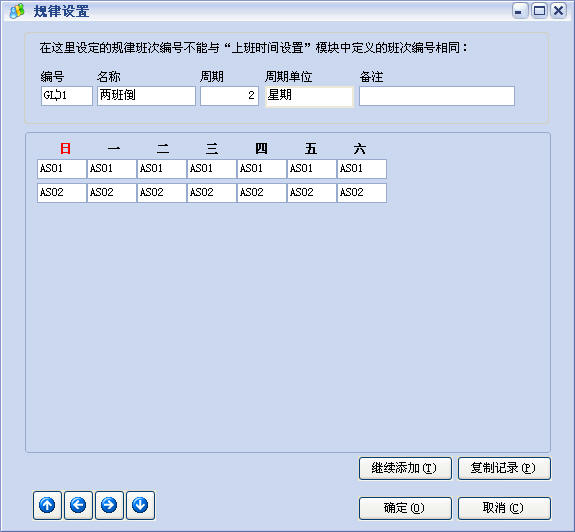Click the up arrow navigation icon
The height and width of the screenshot is (532, 575).
coord(47,506)
